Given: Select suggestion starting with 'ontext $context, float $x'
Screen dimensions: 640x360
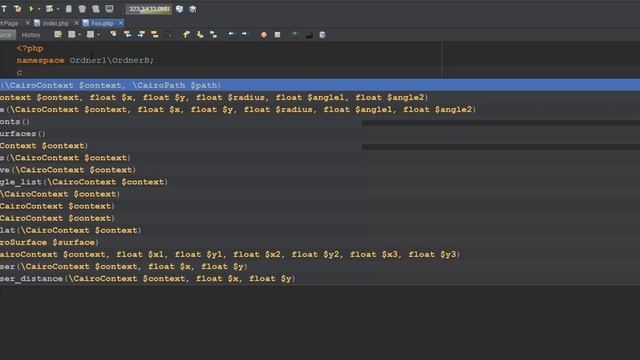Looking at the screenshot, I should [320, 97].
